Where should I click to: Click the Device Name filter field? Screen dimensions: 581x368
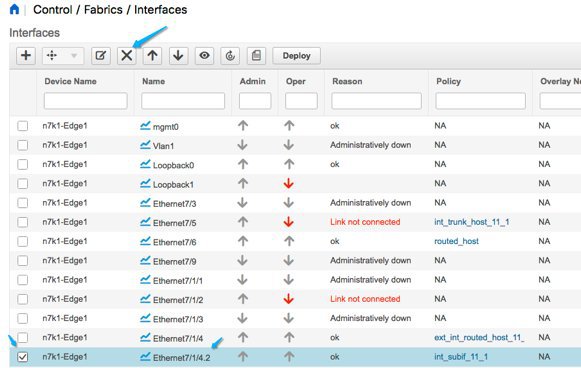coord(86,101)
